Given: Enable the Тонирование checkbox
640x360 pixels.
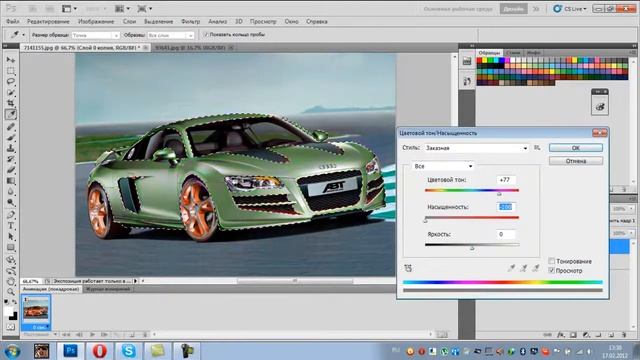Looking at the screenshot, I should (551, 261).
